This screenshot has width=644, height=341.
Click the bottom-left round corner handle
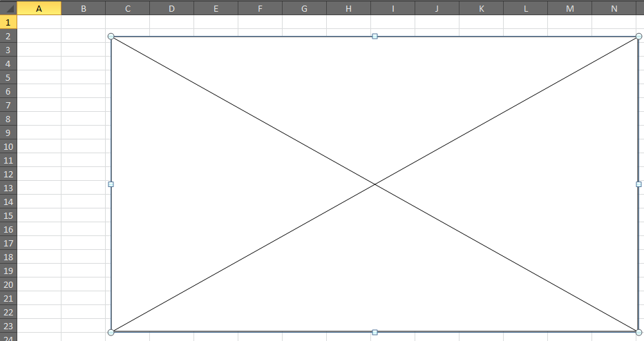[x=111, y=332]
